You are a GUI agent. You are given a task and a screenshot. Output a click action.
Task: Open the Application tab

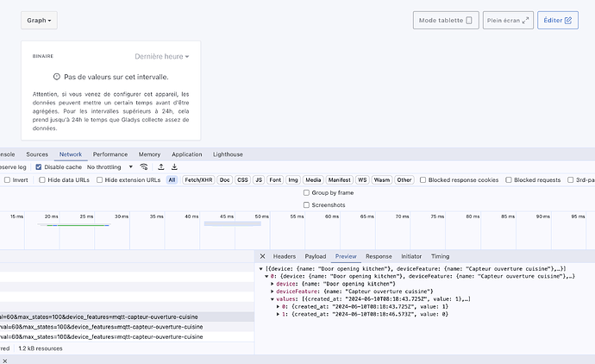click(187, 154)
